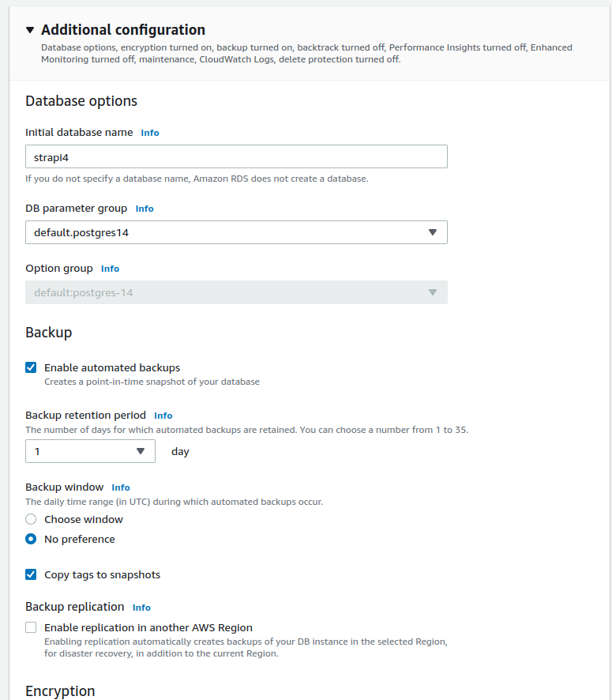Viewport: 612px width, 700px height.
Task: Disable the Enable automated backups checkbox
Action: 32,367
